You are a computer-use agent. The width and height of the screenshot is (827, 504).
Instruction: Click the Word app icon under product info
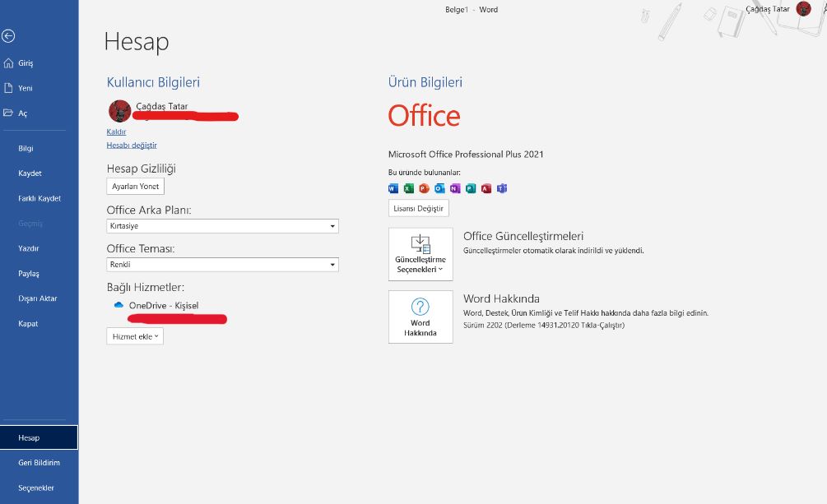pyautogui.click(x=393, y=188)
